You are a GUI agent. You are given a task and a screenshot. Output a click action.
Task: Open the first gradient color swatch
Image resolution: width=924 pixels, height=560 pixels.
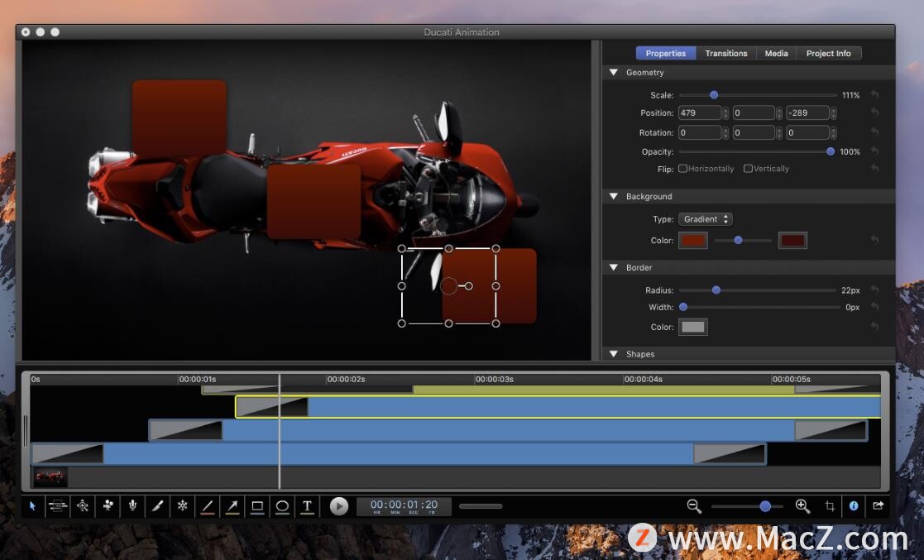pos(693,240)
